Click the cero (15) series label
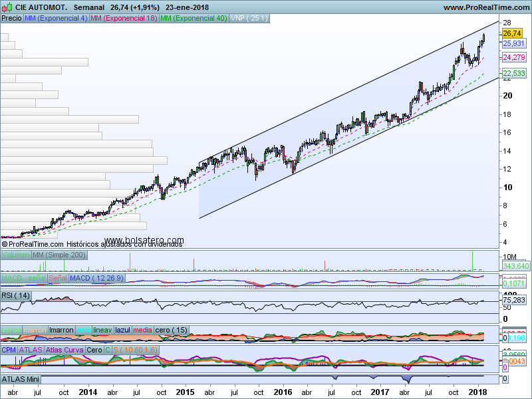 pyautogui.click(x=171, y=331)
